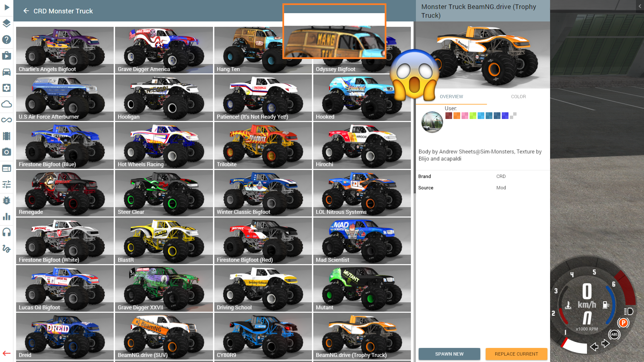Switch to the OVERVIEW tab
Viewport: 644px width, 362px height.
pyautogui.click(x=451, y=97)
